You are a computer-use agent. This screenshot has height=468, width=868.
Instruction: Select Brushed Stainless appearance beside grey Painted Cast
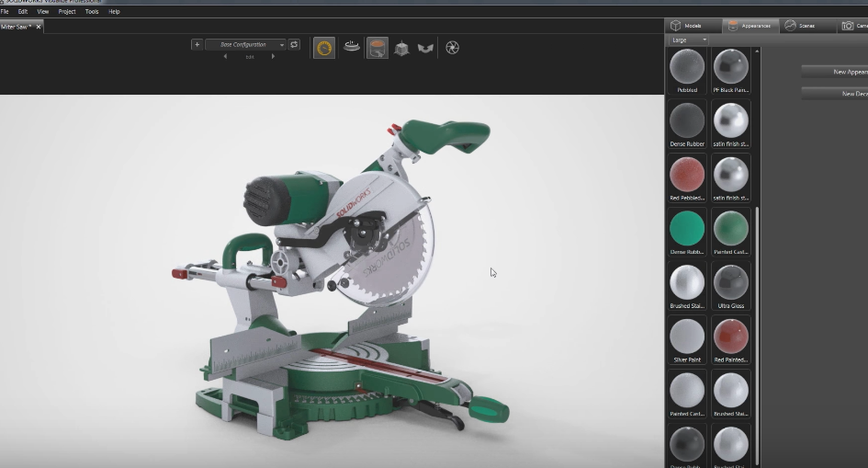point(731,394)
